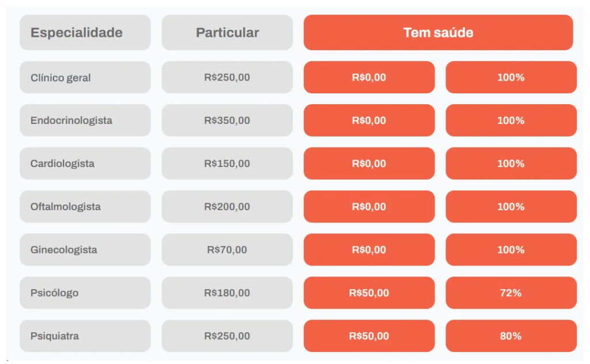The image size is (590, 364).
Task: Select the Oftalmologista row label
Action: (x=85, y=207)
